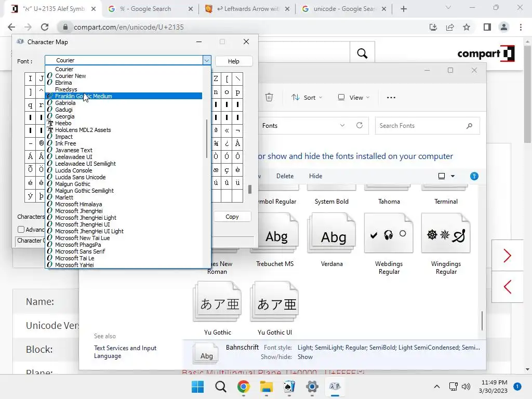Click the Help button in Character Map
The height and width of the screenshot is (399, 532).
tap(233, 61)
